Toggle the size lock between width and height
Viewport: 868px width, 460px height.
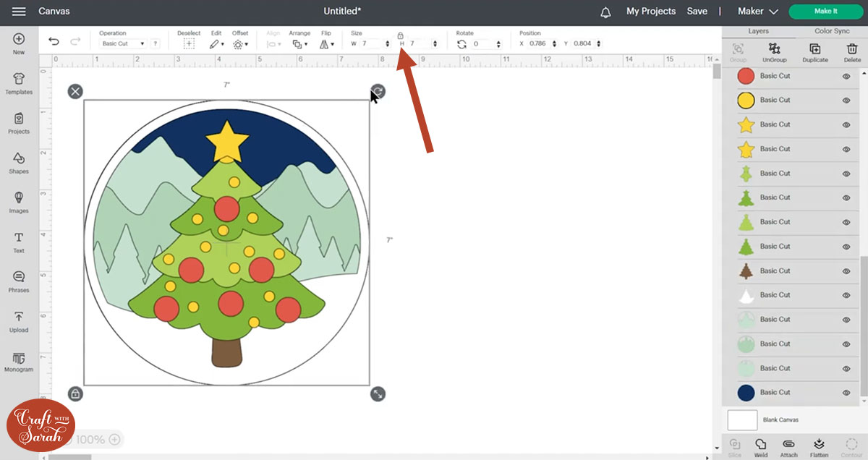[400, 35]
